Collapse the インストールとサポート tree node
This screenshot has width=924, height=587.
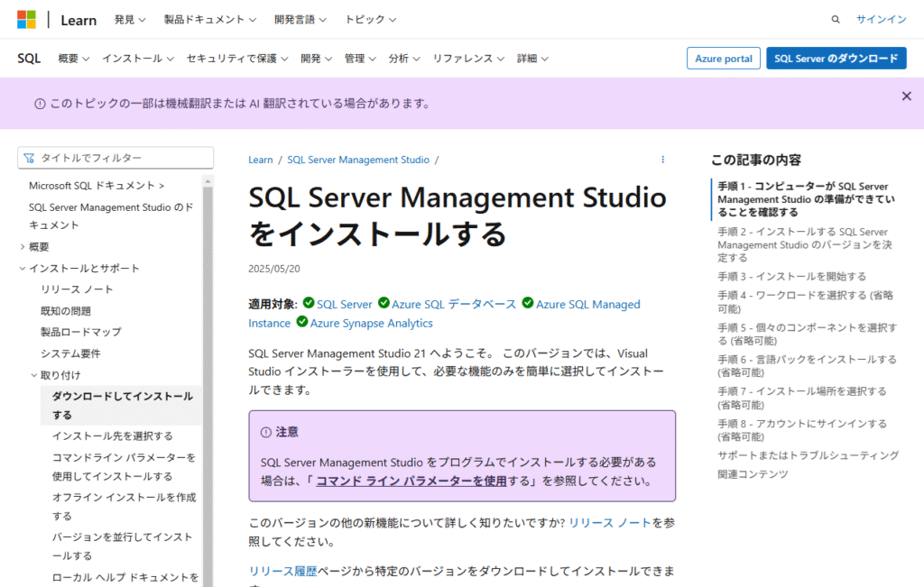click(x=79, y=269)
